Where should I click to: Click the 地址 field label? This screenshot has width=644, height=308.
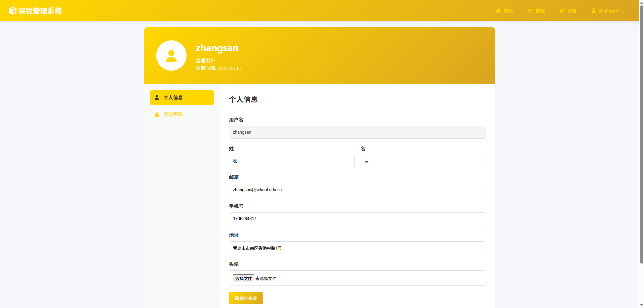pyautogui.click(x=234, y=235)
